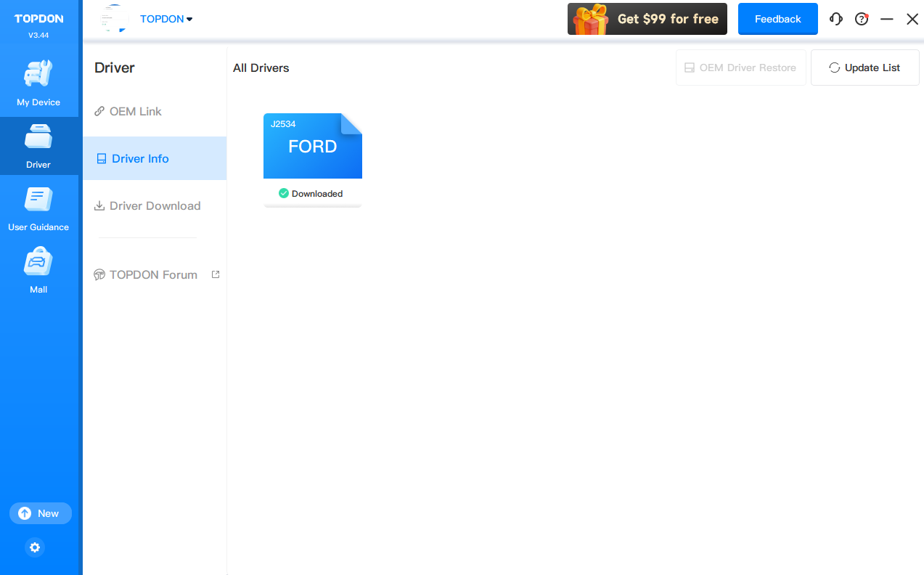Switch to Driver Download tab
The width and height of the screenshot is (924, 575).
[155, 206]
